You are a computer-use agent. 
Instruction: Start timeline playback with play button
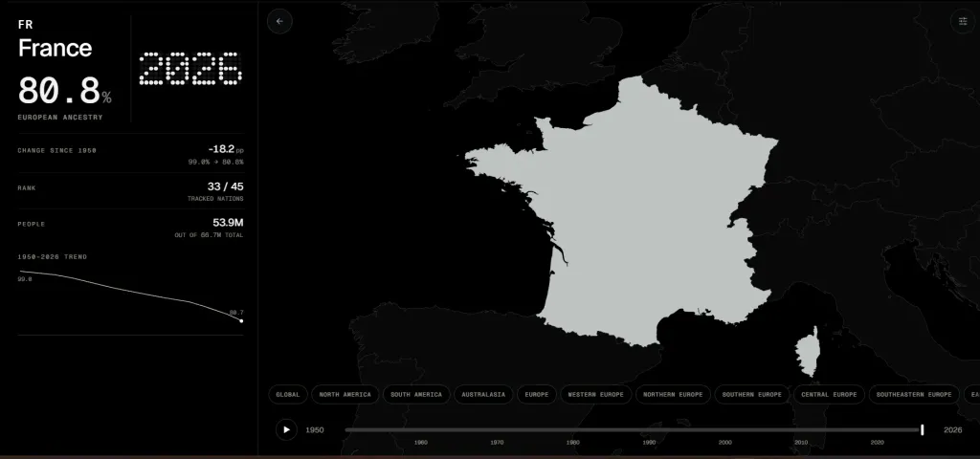click(x=286, y=429)
